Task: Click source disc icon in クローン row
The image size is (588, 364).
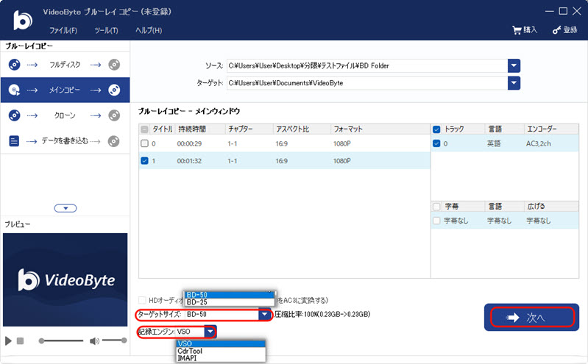Action: 14,115
